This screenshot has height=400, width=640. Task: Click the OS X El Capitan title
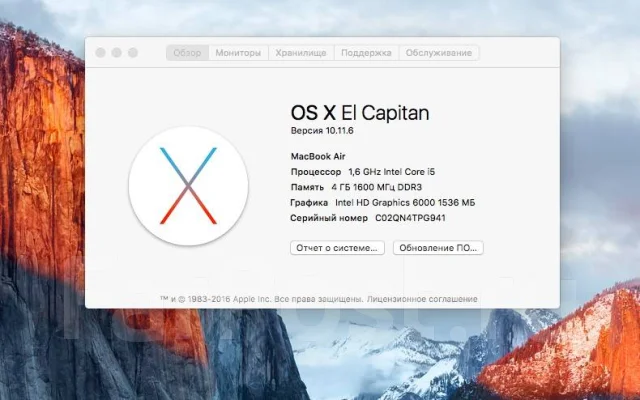(360, 113)
